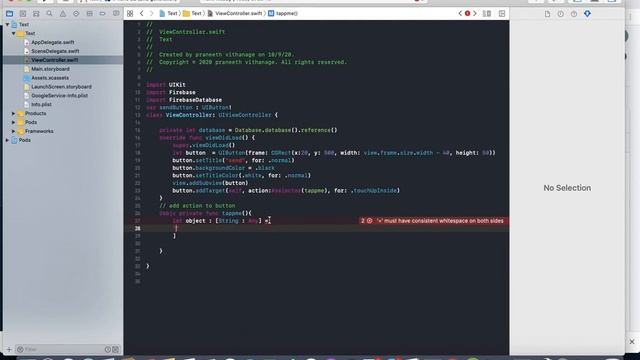Open the Debug navigator
Viewport: 640px width, 360px height.
click(x=89, y=13)
